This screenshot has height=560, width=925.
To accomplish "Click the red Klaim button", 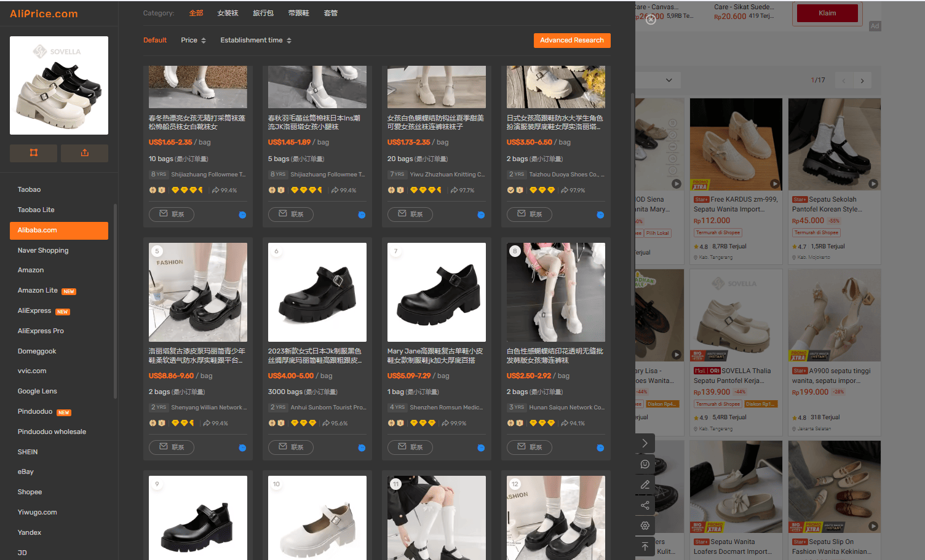I will (827, 13).
